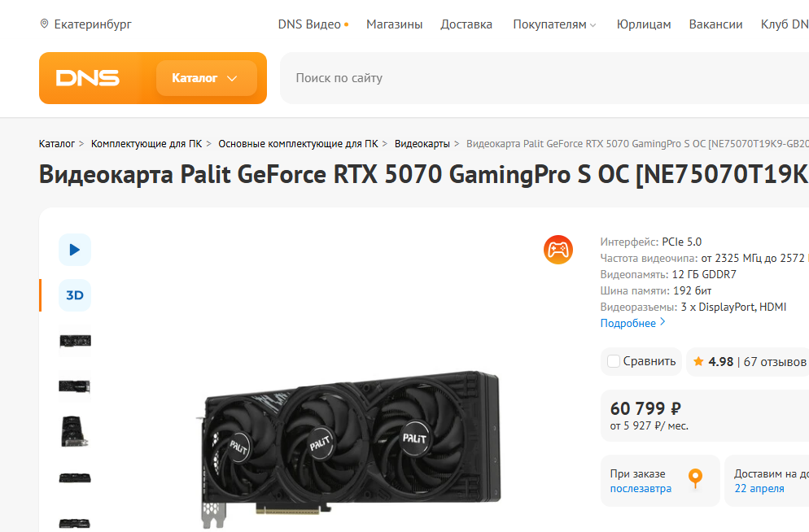The height and width of the screenshot is (532, 809).
Task: Open the 67 отзывов reviews
Action: point(775,362)
